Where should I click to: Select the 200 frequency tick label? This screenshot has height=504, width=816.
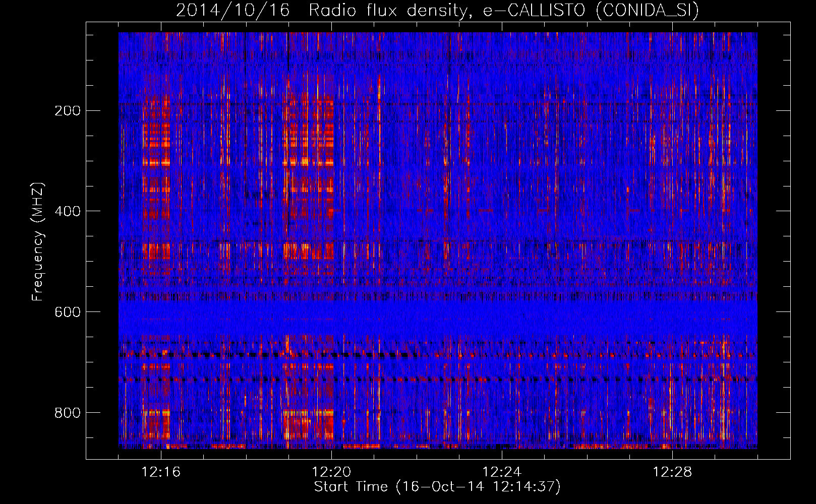coord(67,111)
